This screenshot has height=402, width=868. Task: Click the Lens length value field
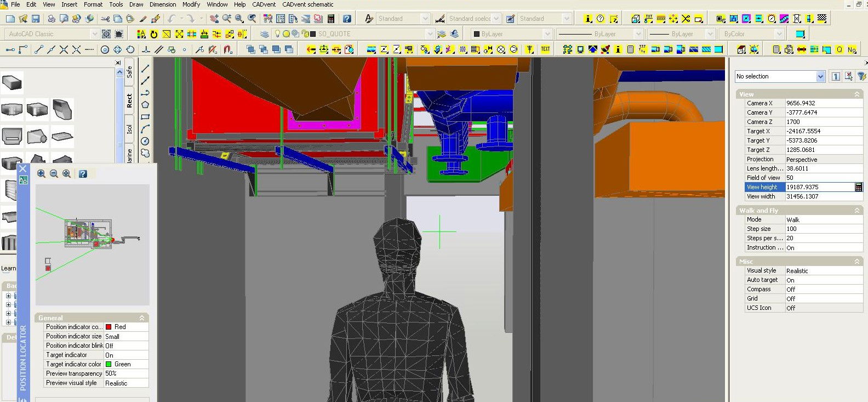click(x=822, y=168)
